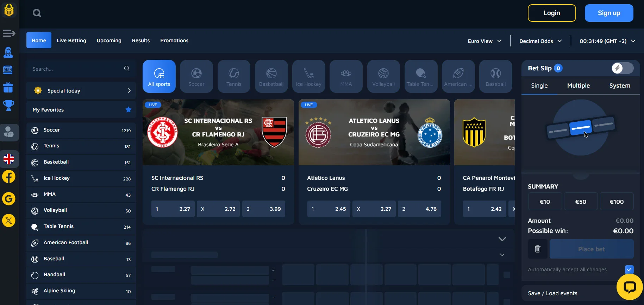Open the Atletico Lanus vs Cruzeiro banner
Viewport: 644px width, 305px height.
point(374,132)
